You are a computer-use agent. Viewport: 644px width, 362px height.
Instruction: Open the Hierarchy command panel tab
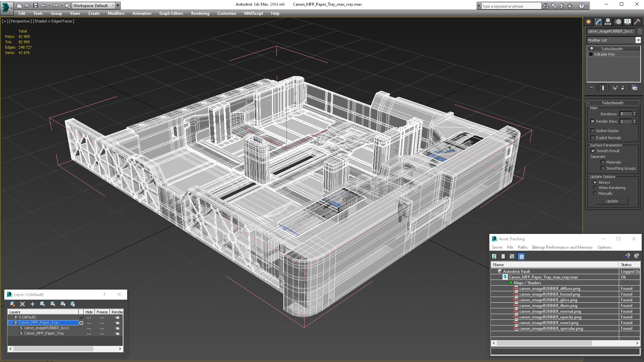coord(608,22)
